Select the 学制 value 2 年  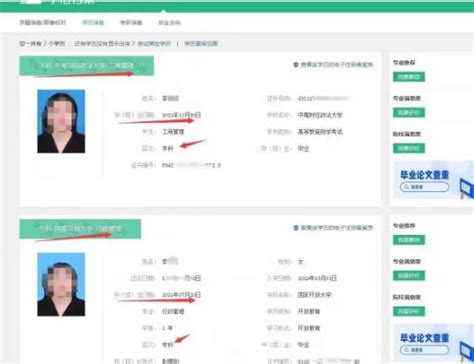point(167,328)
